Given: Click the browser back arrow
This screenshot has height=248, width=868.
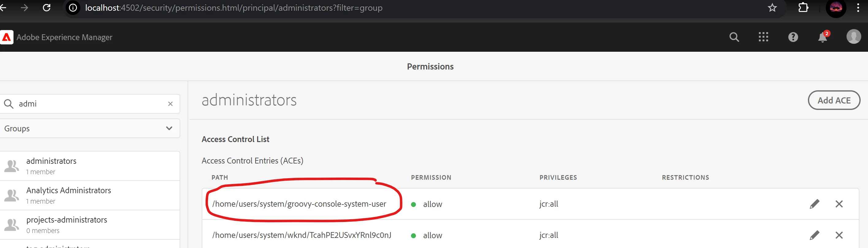Looking at the screenshot, I should (3, 7).
